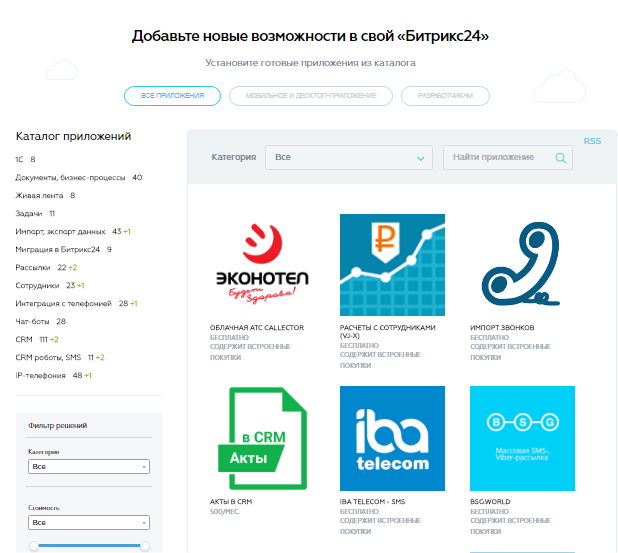618x553 pixels.
Task: Click the Импорт звонков title
Action: pyautogui.click(x=502, y=328)
